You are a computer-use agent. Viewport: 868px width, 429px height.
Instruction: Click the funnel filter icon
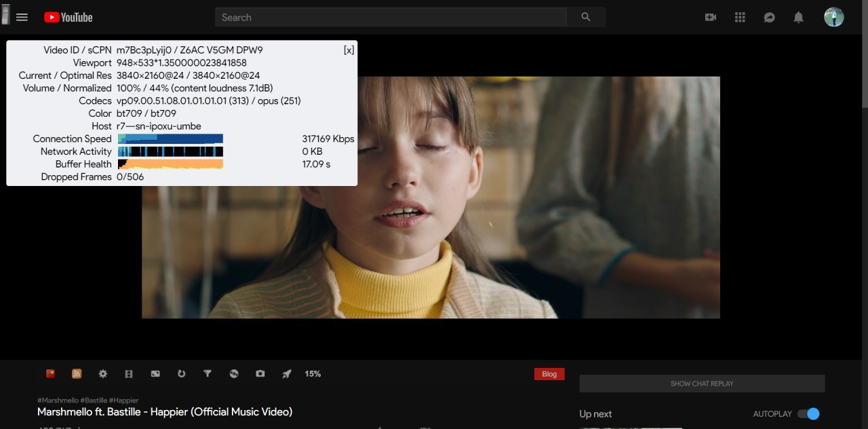click(208, 374)
